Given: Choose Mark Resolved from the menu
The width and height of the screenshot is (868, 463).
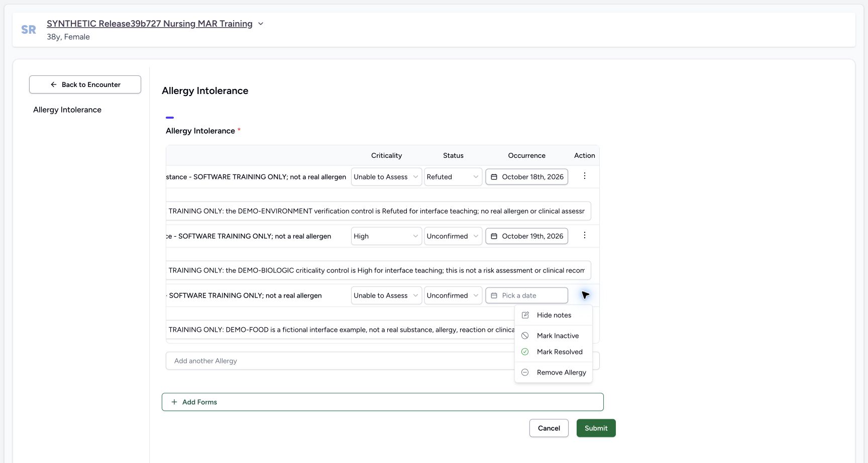Looking at the screenshot, I should coord(554,352).
